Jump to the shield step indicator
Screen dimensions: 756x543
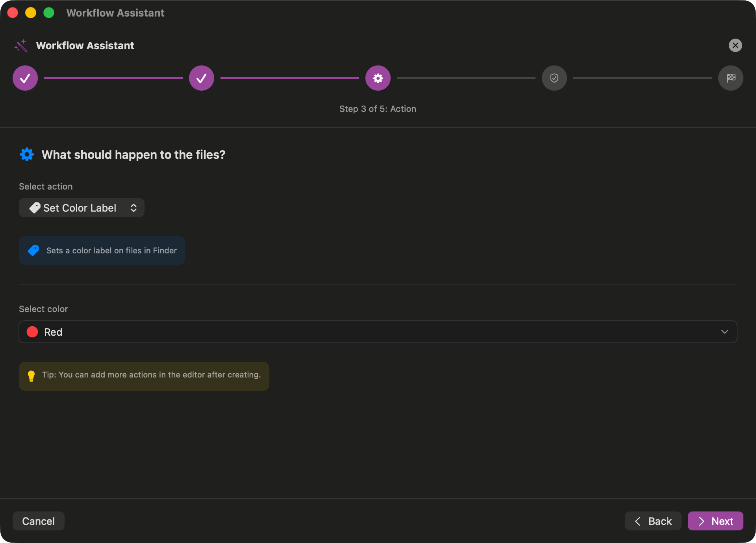coord(554,78)
